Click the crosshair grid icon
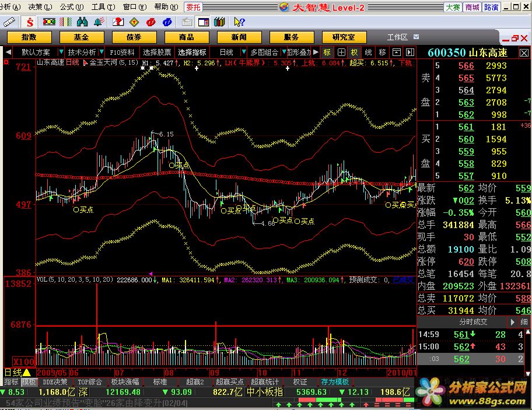The width and height of the screenshot is (532, 410). (341, 52)
